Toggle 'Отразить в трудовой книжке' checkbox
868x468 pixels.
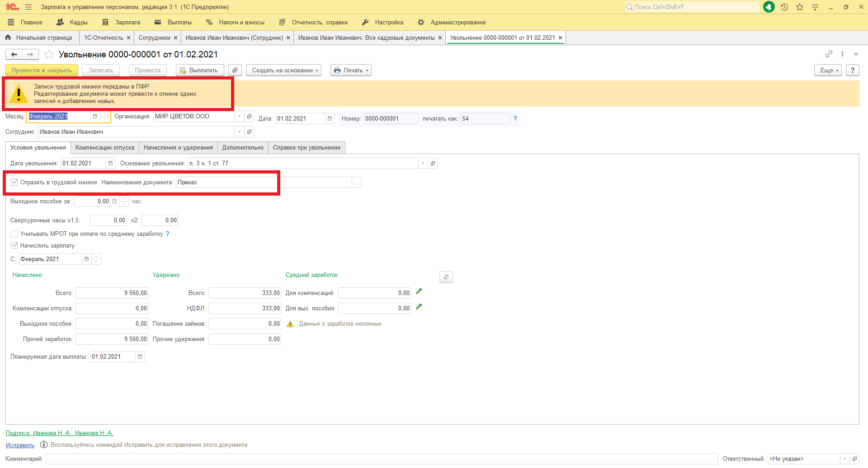(14, 183)
